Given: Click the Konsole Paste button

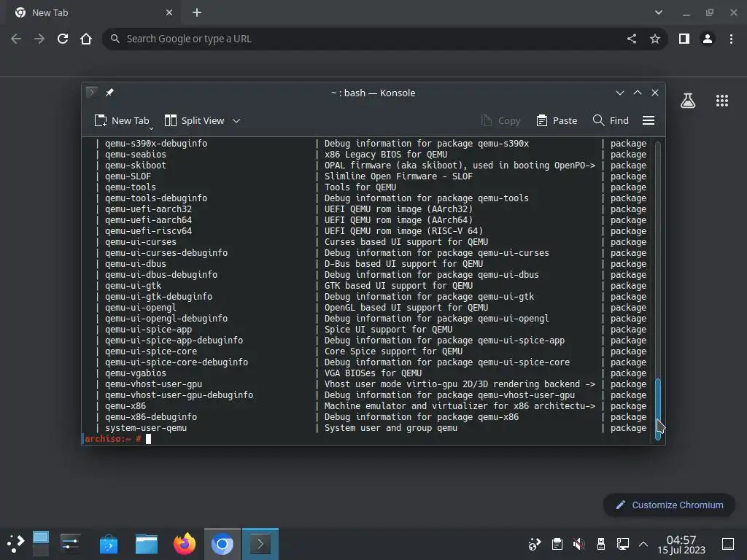Looking at the screenshot, I should coord(557,120).
